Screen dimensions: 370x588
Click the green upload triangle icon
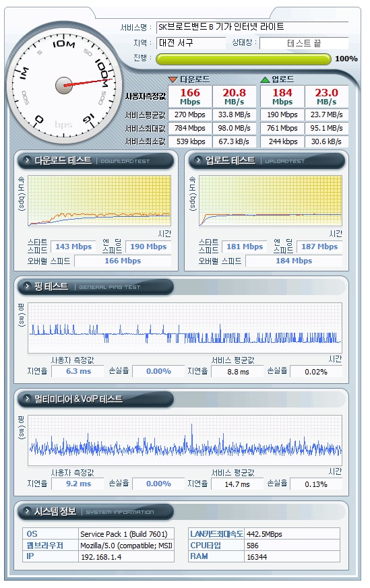[x=266, y=79]
